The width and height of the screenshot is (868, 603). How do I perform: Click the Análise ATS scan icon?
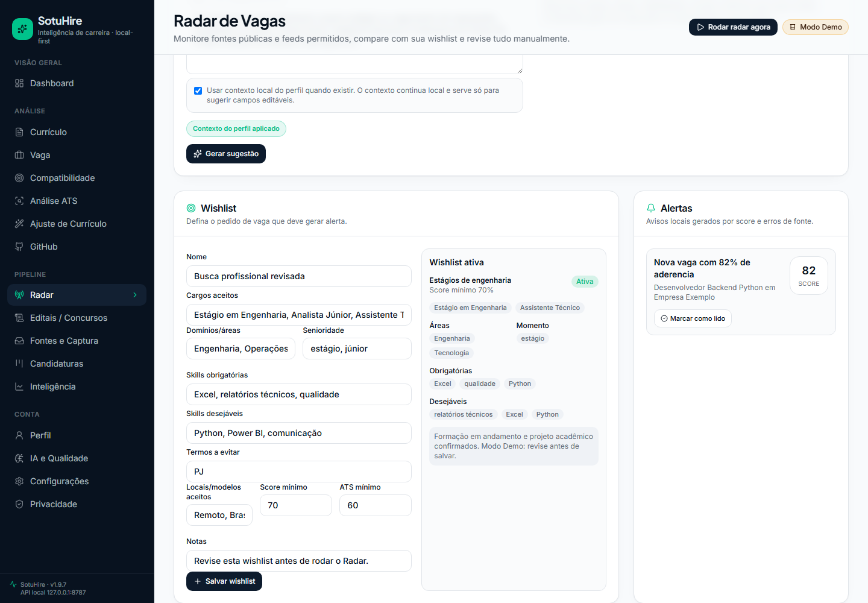point(19,201)
